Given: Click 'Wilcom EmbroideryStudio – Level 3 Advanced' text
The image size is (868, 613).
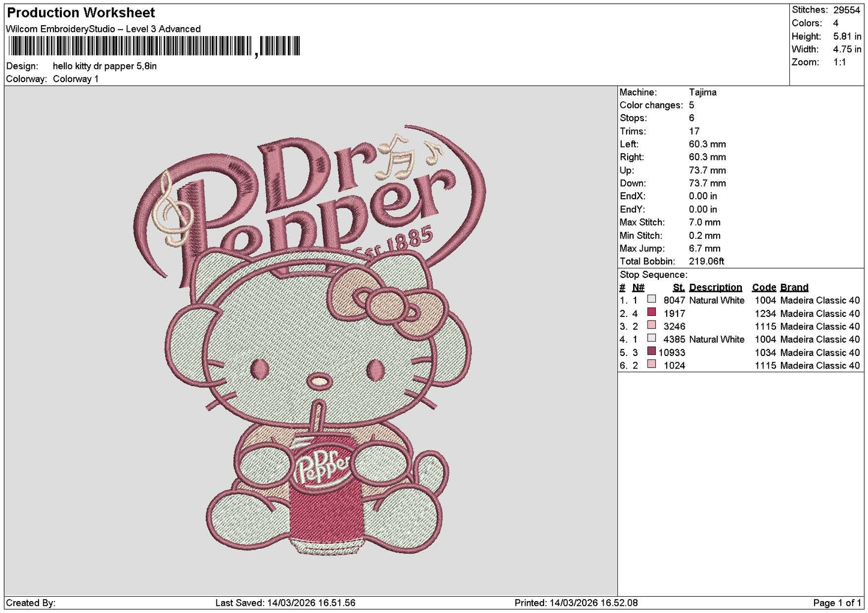Looking at the screenshot, I should click(103, 29).
